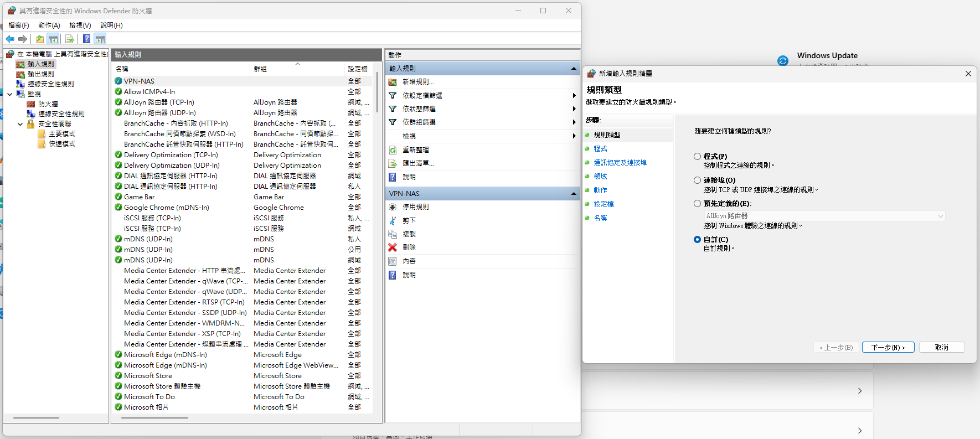The width and height of the screenshot is (980, 439).
Task: Click the blue help toolbar icon
Action: (x=86, y=39)
